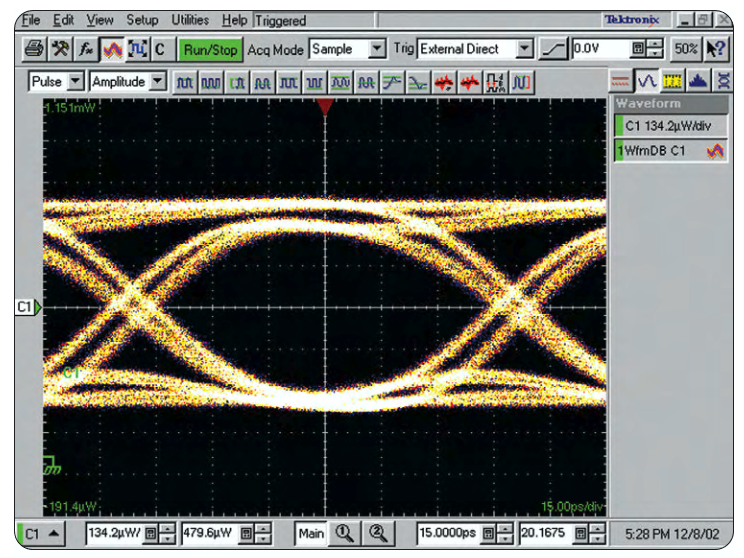Select the second red noise measurement icon
Screen dimensions: 744x558
[x=470, y=83]
